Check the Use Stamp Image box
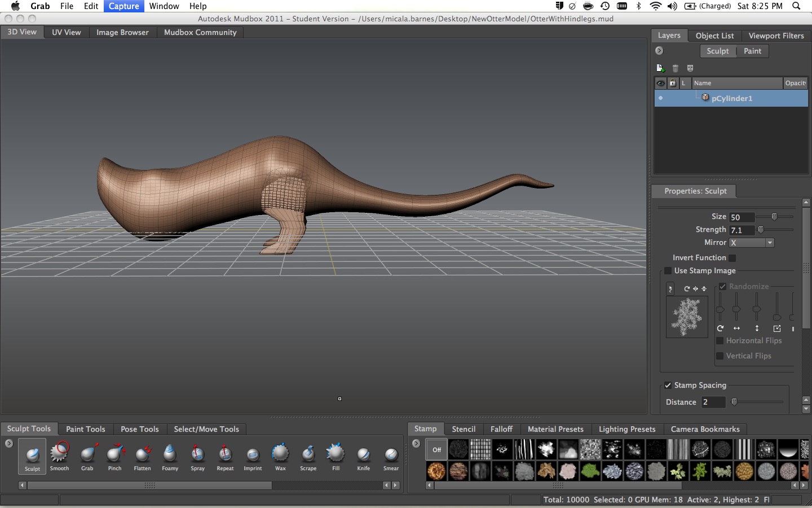 (668, 271)
